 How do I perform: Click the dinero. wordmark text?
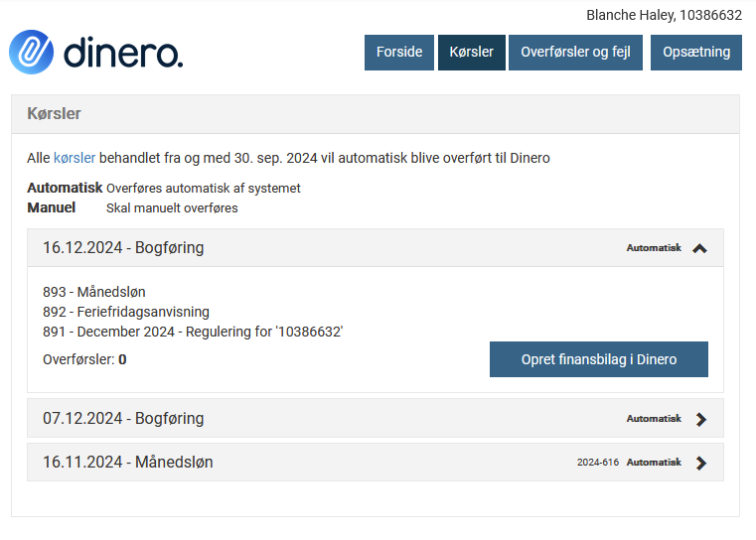[123, 52]
